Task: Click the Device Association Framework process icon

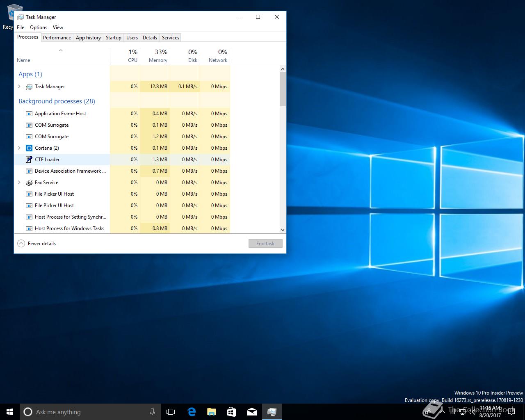Action: (x=29, y=171)
